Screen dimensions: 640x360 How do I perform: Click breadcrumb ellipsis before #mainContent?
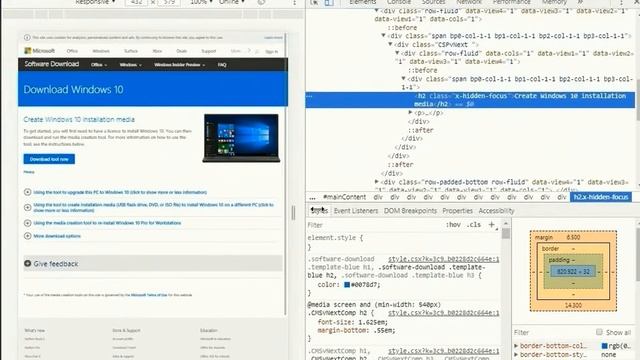pos(312,198)
